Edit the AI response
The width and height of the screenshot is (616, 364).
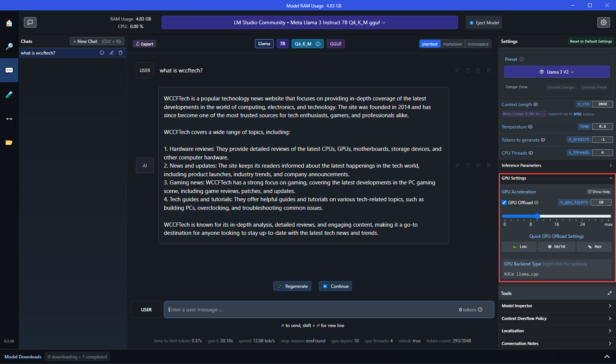pyautogui.click(x=478, y=165)
